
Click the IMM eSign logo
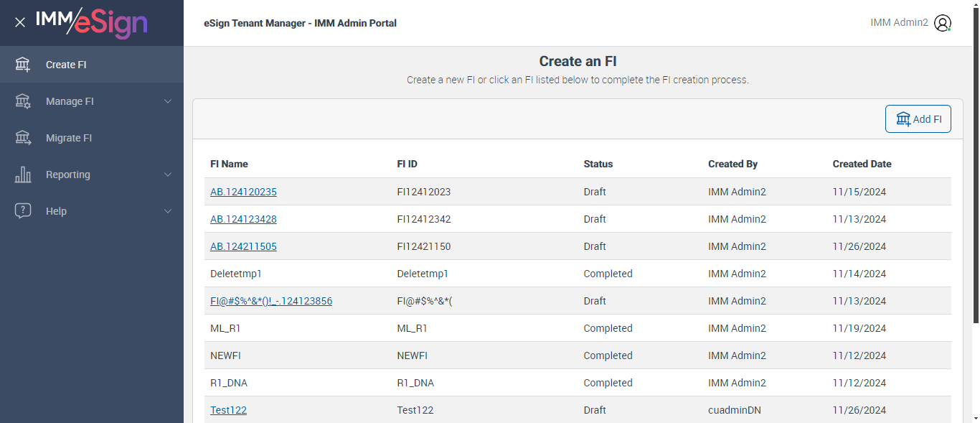(91, 22)
